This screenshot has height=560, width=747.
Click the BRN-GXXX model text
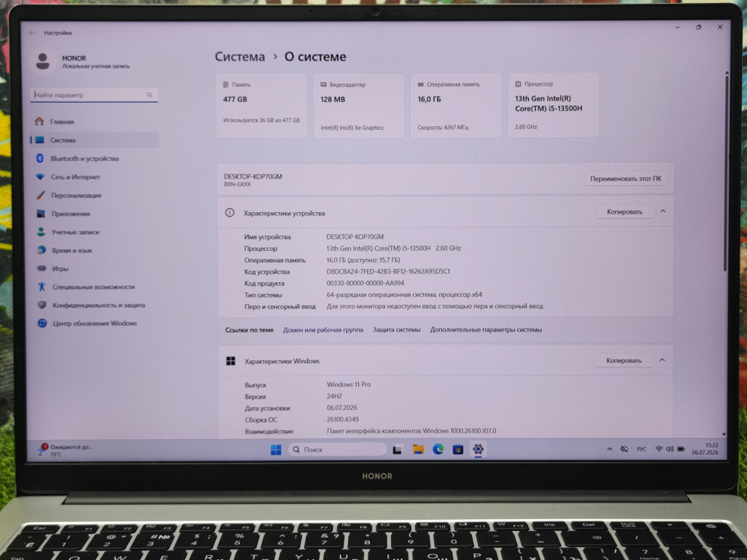coord(238,184)
